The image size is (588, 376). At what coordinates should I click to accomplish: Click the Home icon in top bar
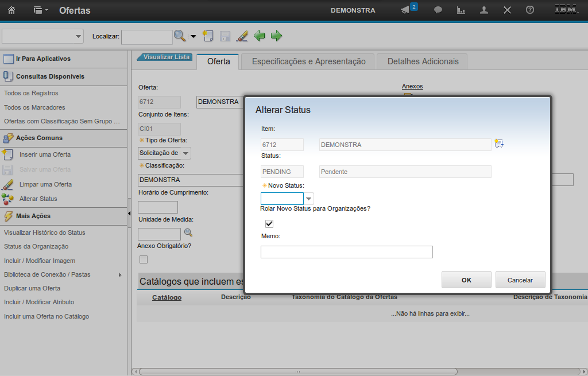pyautogui.click(x=11, y=10)
